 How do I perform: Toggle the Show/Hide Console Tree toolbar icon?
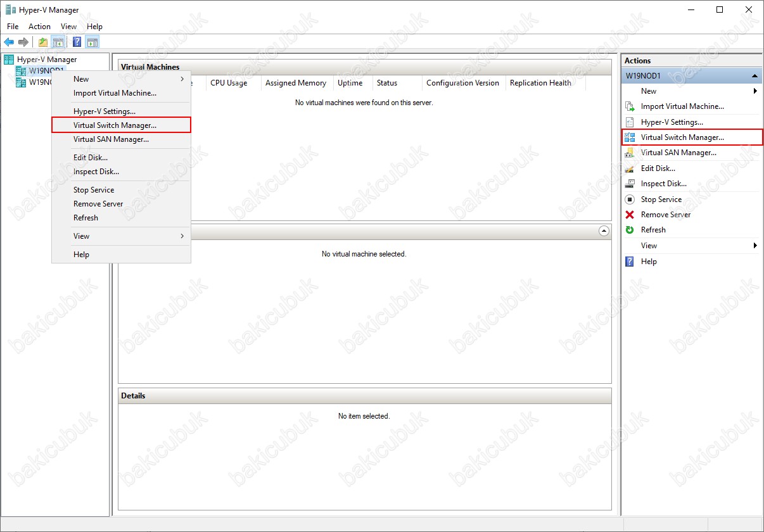[58, 42]
